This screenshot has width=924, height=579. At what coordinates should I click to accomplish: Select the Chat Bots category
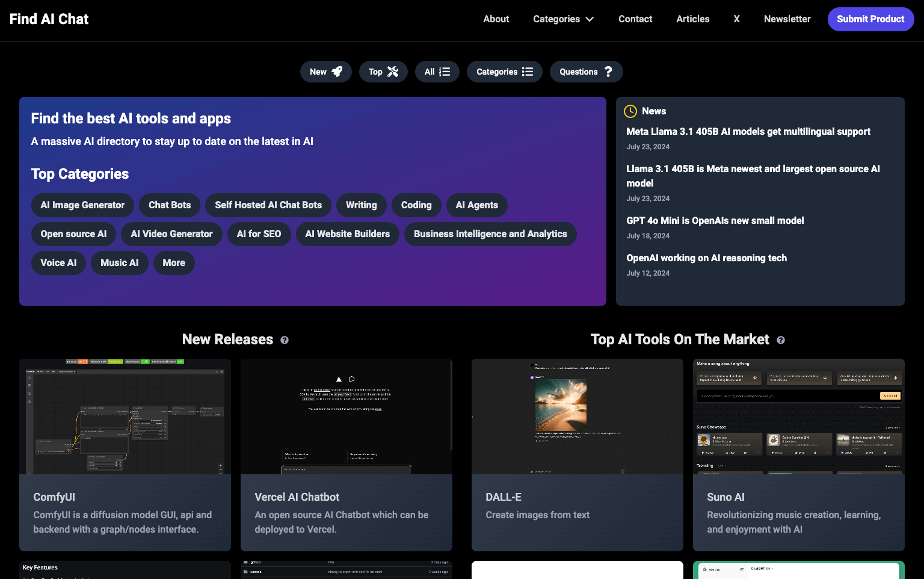(x=170, y=205)
